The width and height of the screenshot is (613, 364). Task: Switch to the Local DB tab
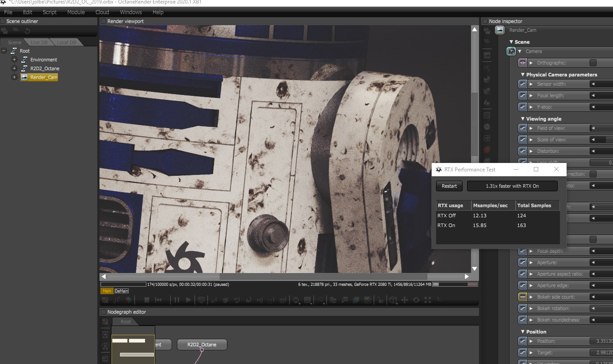66,42
